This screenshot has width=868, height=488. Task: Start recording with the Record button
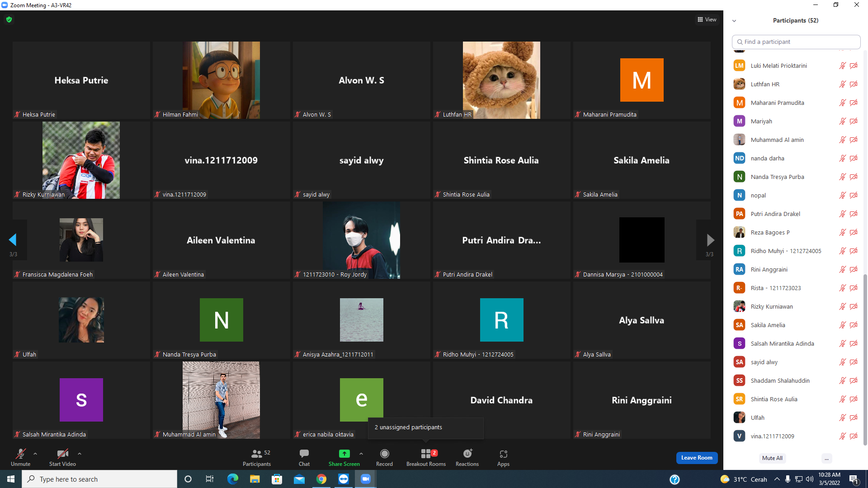(384, 457)
